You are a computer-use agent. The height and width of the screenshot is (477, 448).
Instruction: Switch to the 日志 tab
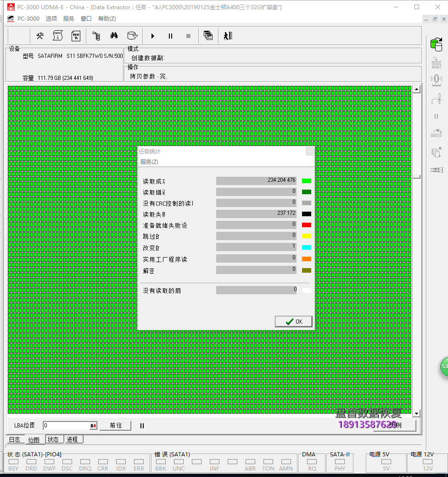(x=15, y=439)
